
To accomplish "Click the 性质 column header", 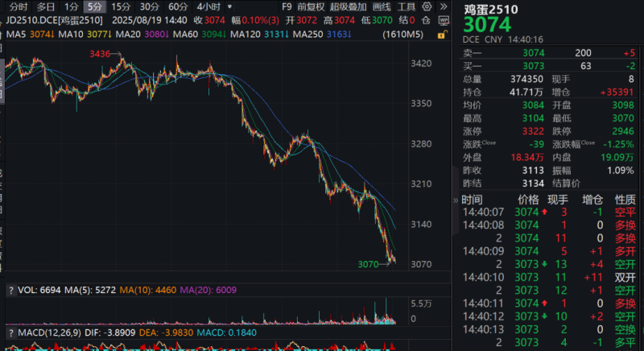I will tap(625, 200).
